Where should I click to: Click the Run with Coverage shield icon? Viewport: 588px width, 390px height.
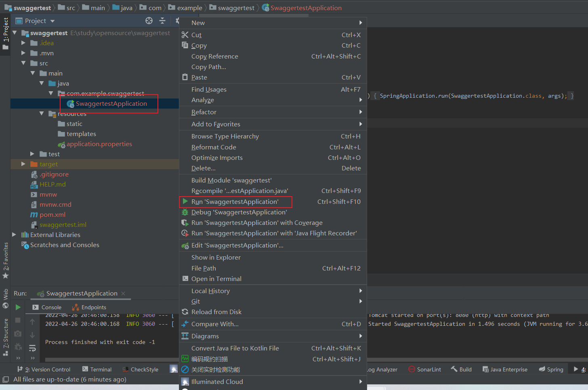click(185, 222)
